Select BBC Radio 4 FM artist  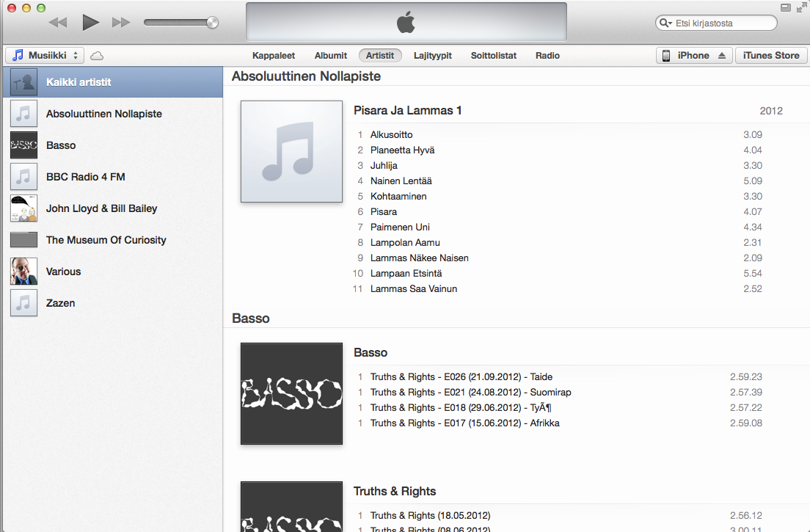click(113, 177)
